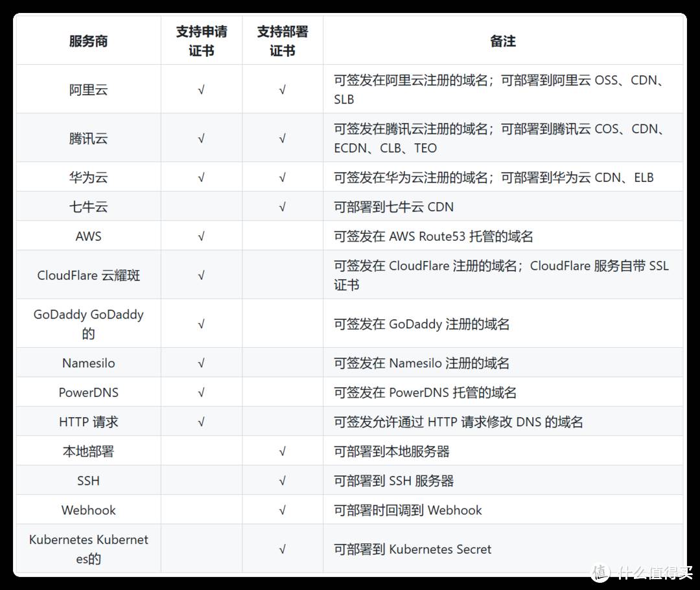Click 华为云 note about CDN, ELB
700x590 pixels.
click(x=494, y=177)
